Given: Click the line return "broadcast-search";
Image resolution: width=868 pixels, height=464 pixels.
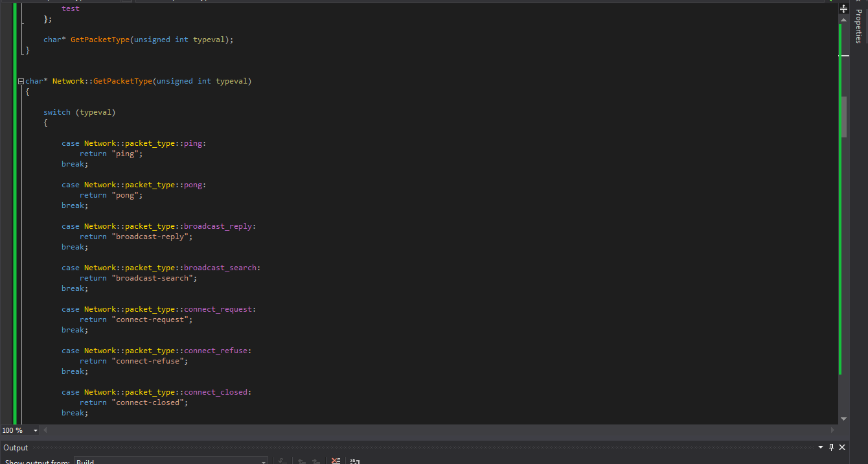Looking at the screenshot, I should pyautogui.click(x=139, y=278).
